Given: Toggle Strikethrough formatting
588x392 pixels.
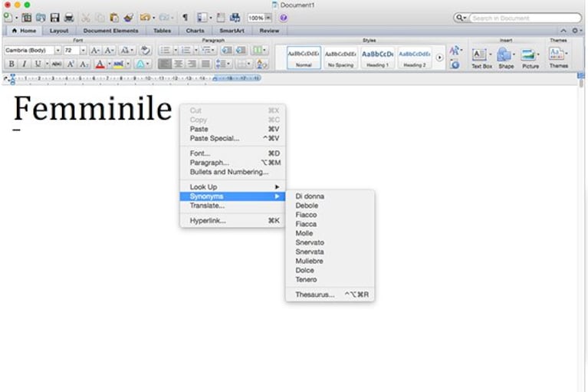Looking at the screenshot, I should pos(57,64).
